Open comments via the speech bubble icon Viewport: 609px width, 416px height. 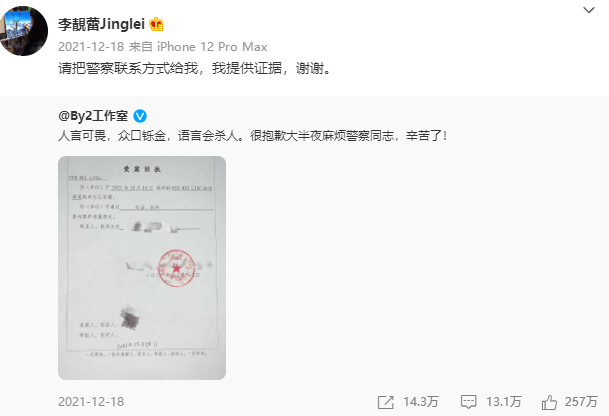pyautogui.click(x=468, y=402)
